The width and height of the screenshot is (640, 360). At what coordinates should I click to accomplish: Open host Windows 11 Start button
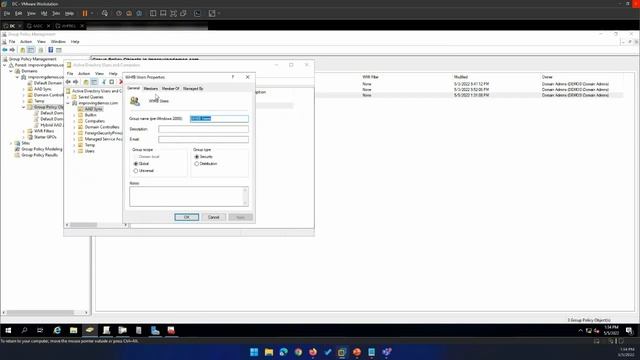click(x=254, y=352)
